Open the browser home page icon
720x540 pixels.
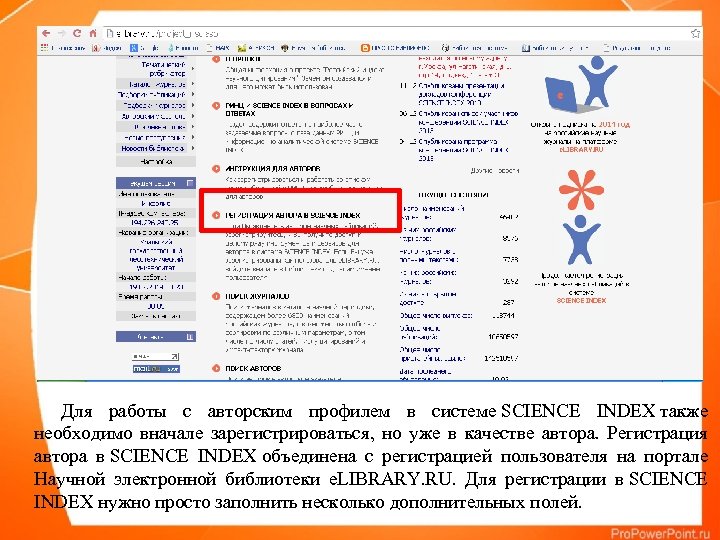pos(93,33)
